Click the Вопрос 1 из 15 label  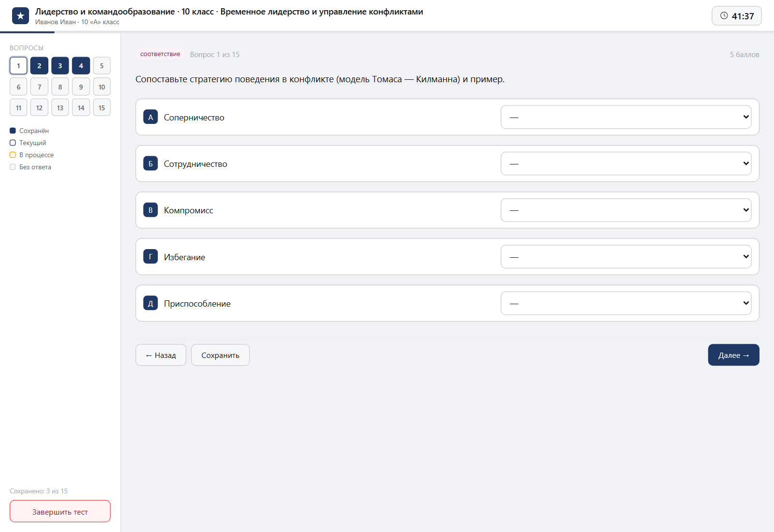pyautogui.click(x=215, y=55)
